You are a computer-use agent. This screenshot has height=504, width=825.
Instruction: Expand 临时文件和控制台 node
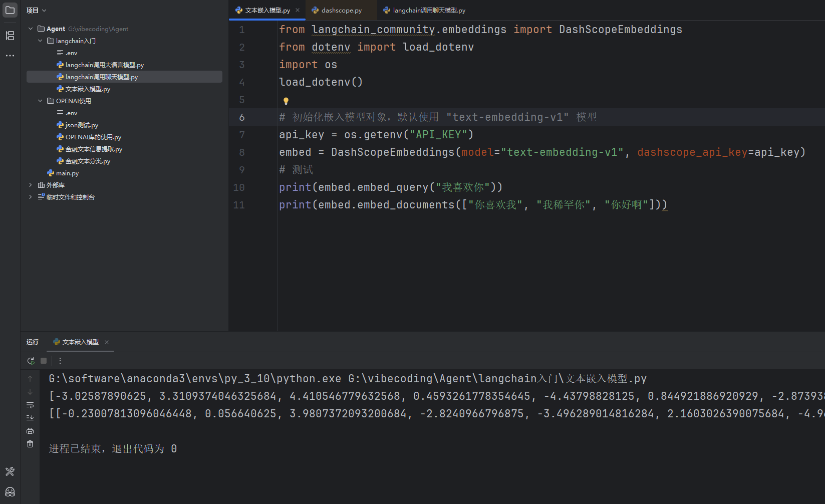(31, 197)
